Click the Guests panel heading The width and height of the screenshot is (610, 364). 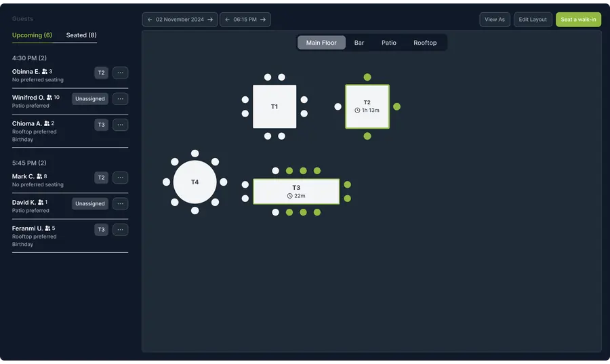22,19
